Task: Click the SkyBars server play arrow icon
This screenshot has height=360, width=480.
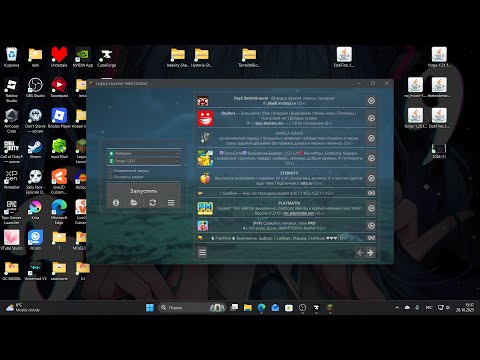Action: pos(371,118)
